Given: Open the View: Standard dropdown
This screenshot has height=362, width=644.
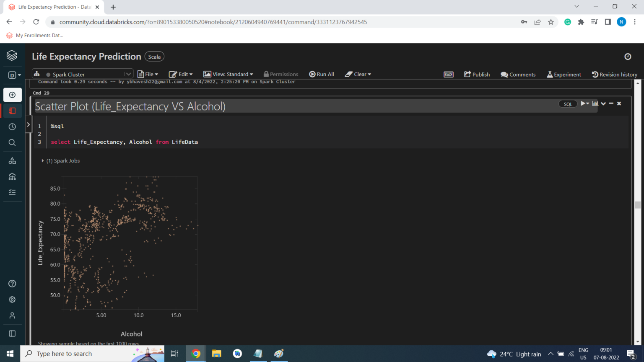Looking at the screenshot, I should pyautogui.click(x=228, y=74).
